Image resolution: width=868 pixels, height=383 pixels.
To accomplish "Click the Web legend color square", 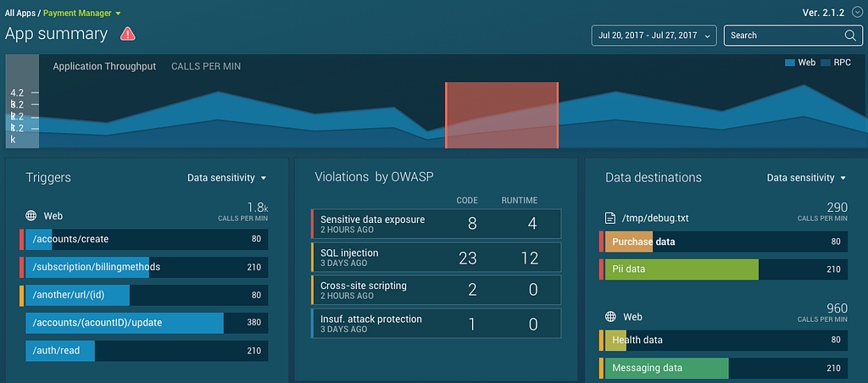I will pos(790,63).
